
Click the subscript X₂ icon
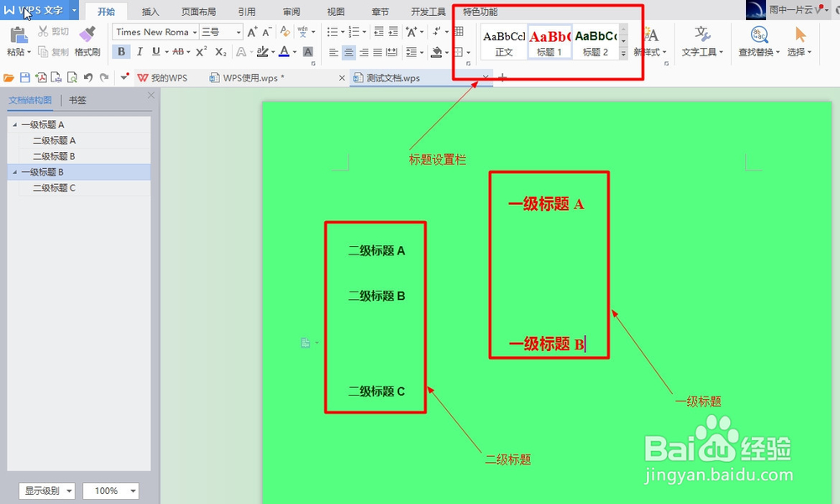(x=219, y=50)
